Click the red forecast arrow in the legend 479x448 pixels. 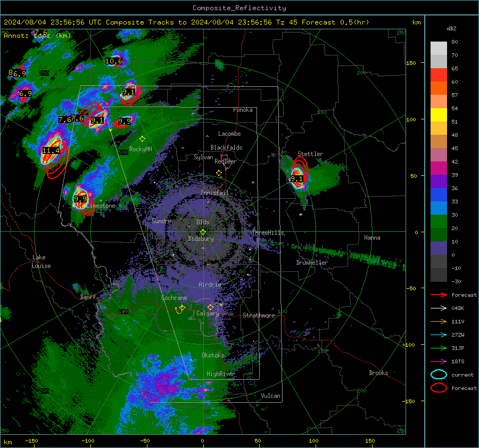(x=439, y=295)
